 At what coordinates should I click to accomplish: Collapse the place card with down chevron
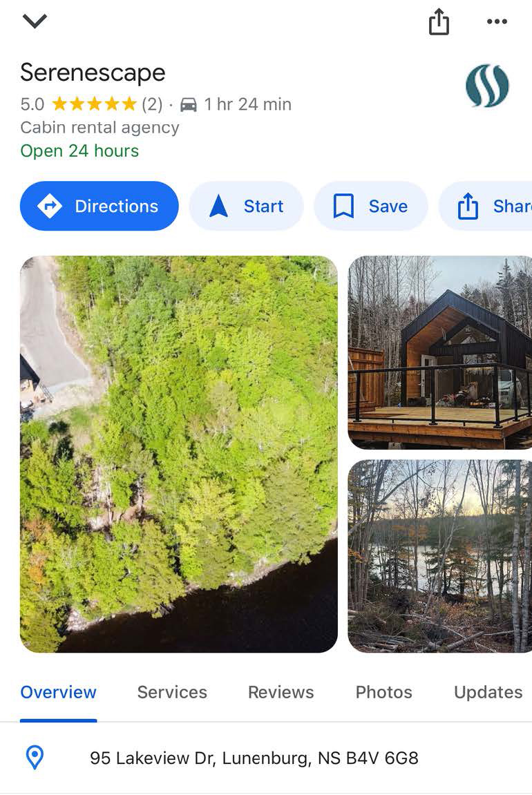tap(35, 21)
